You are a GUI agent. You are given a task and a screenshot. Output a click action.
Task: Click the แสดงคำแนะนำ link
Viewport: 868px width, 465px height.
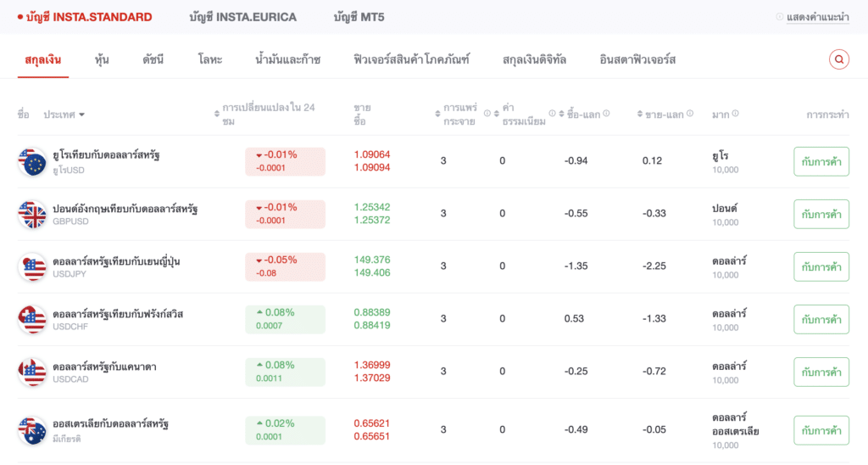817,17
